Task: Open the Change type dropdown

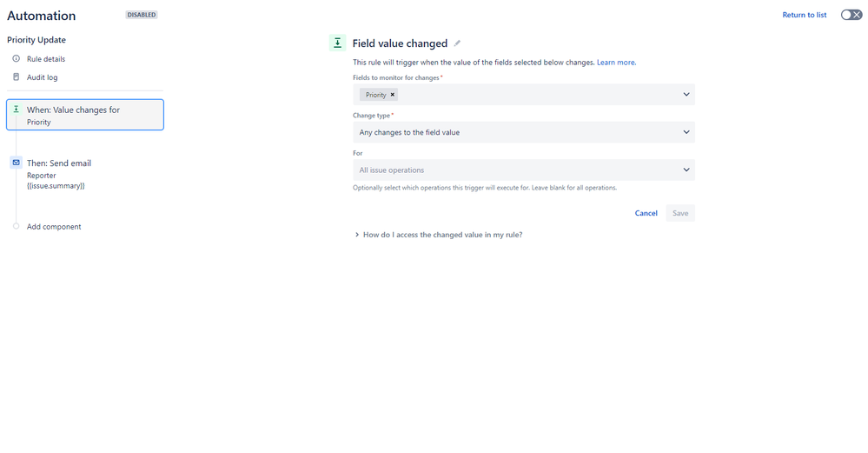Action: point(524,132)
